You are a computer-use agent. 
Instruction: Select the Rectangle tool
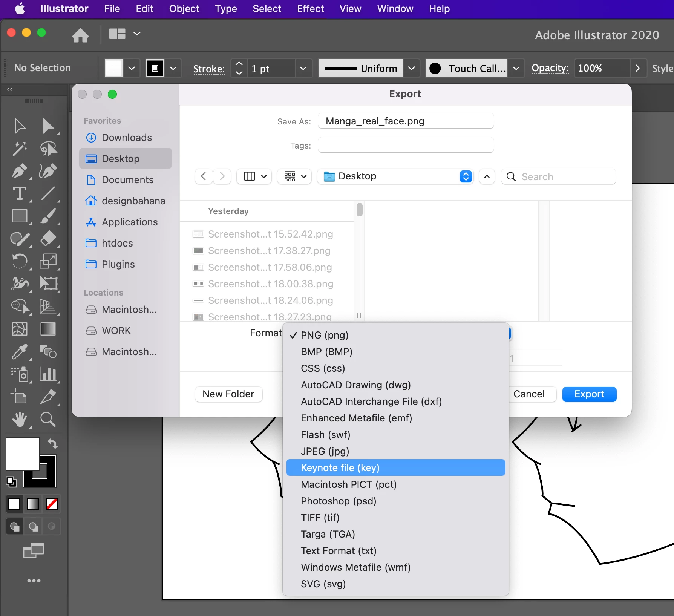(x=20, y=216)
